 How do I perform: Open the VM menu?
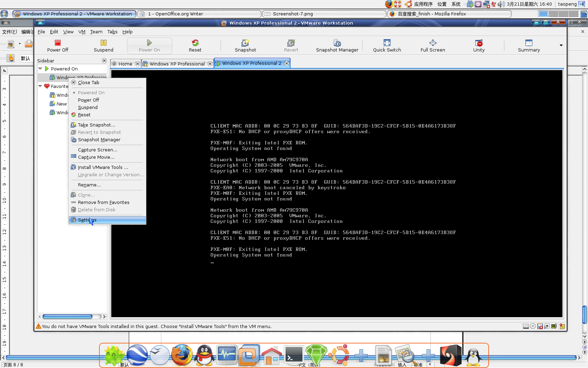tap(82, 32)
